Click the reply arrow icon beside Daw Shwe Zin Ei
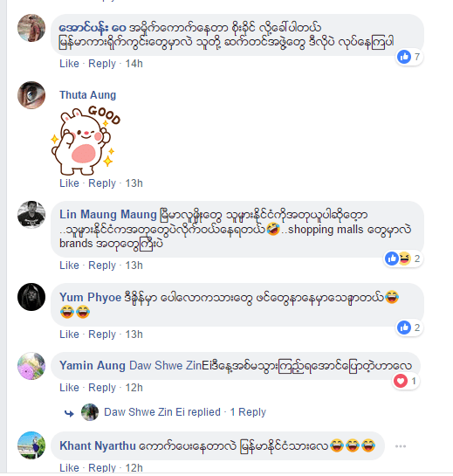Image resolution: width=453 pixels, height=476 pixels. (69, 413)
